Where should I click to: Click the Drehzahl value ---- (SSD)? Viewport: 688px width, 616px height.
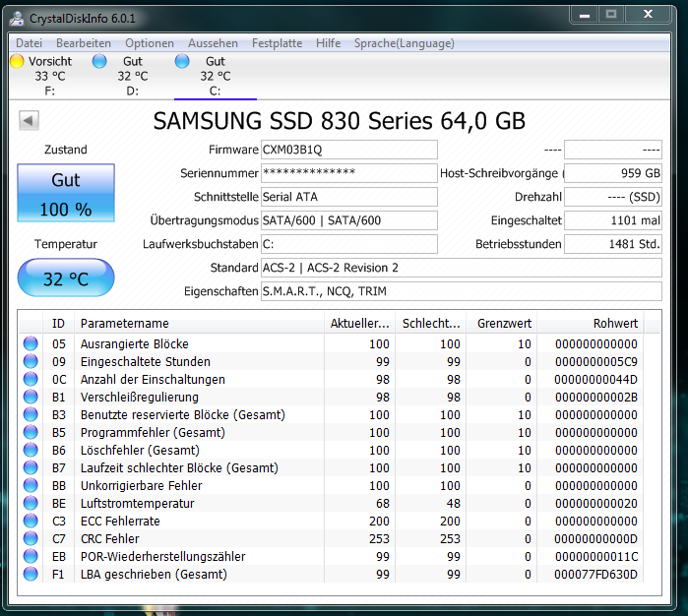coord(613,197)
